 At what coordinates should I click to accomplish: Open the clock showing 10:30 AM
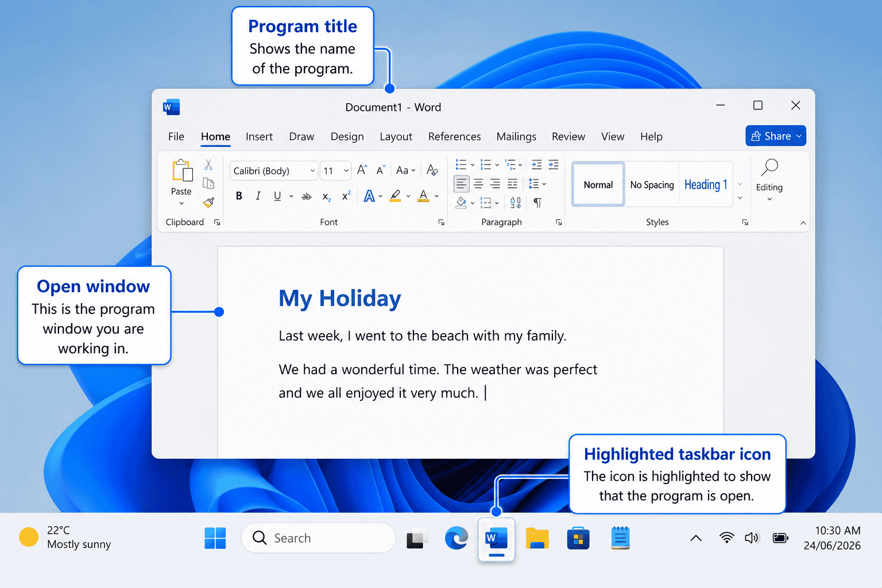point(832,538)
